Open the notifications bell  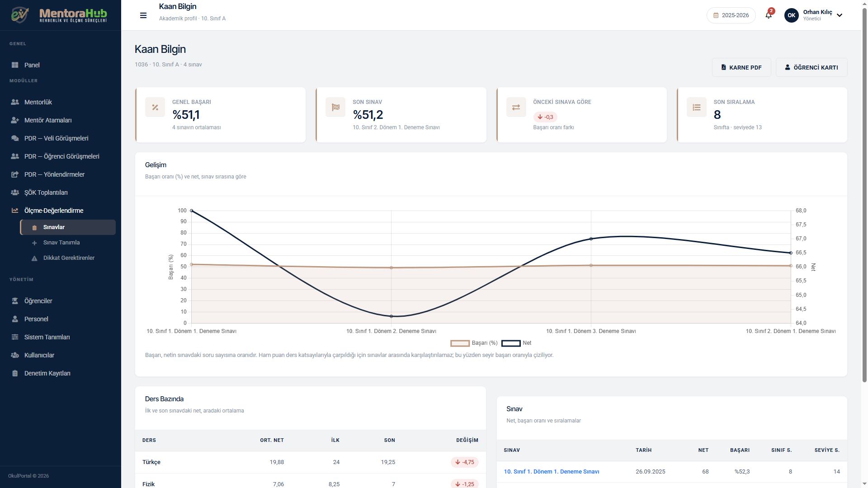tap(769, 15)
